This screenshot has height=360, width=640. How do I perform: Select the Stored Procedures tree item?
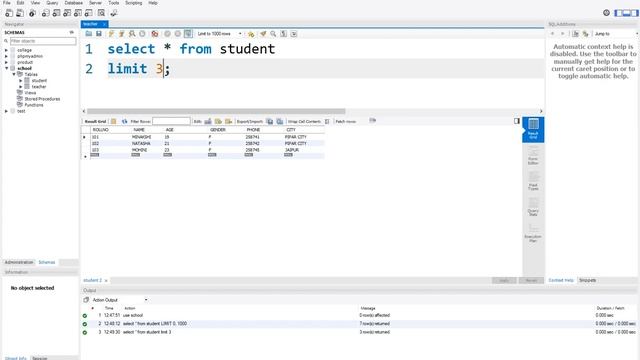pos(42,99)
